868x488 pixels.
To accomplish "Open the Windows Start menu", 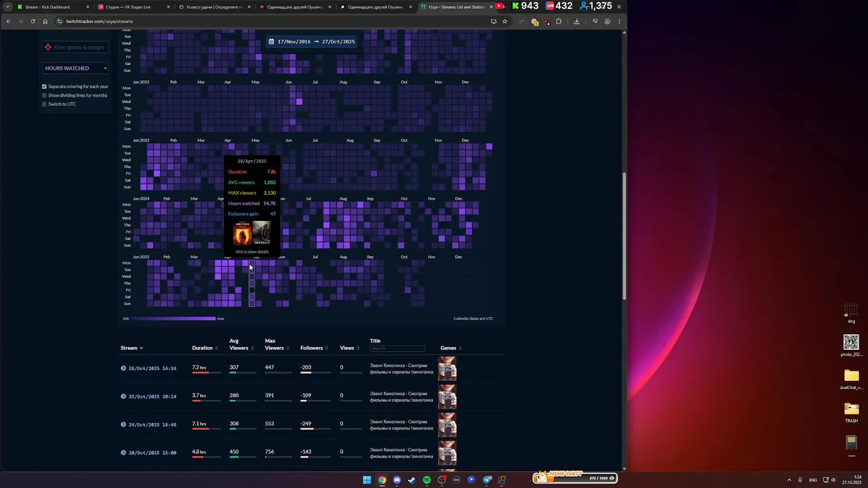I will (367, 480).
